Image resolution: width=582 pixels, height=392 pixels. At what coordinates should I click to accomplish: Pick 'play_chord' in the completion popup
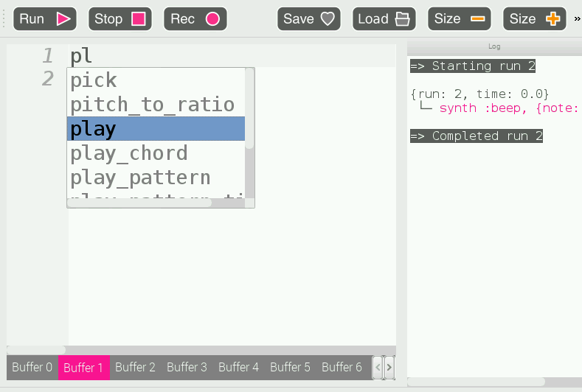pos(129,153)
